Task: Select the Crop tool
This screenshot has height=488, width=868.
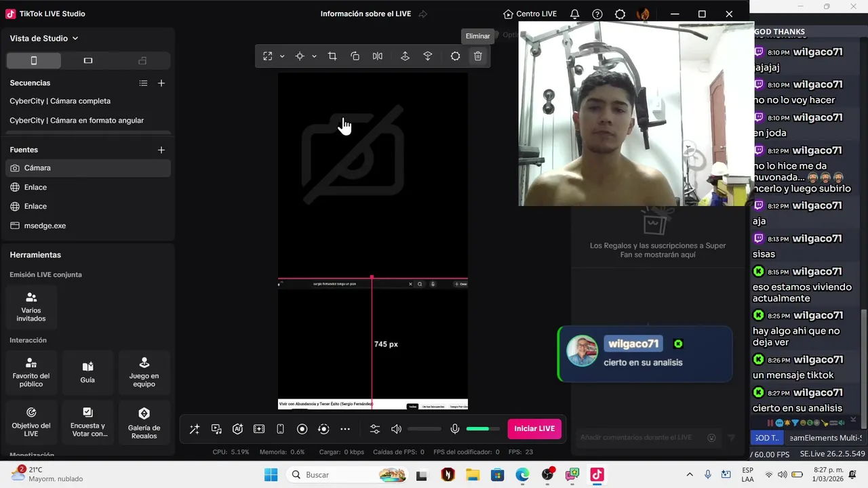Action: tap(332, 56)
